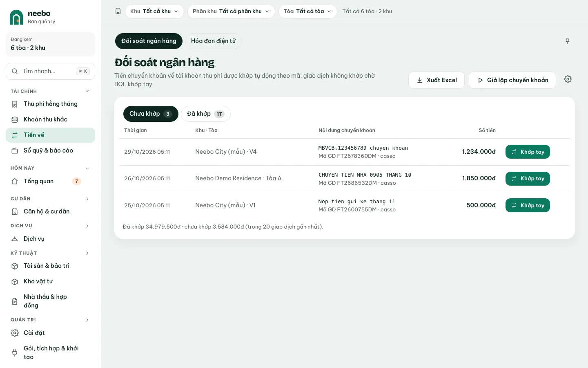Collapse the HÔM NAY section
Viewport: 588px width, 368px height.
[87, 168]
